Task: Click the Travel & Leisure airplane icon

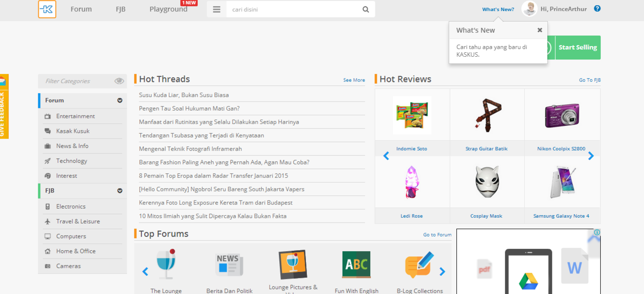Action: (48, 222)
